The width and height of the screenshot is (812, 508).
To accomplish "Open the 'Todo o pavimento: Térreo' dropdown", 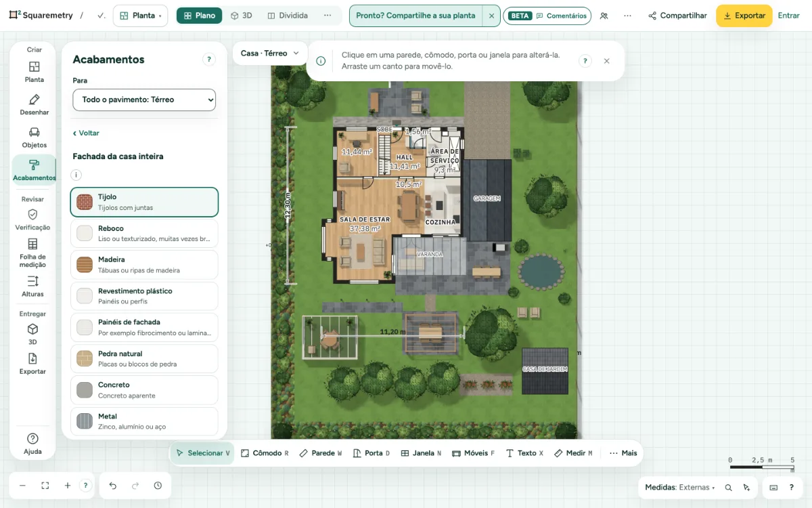I will point(144,100).
